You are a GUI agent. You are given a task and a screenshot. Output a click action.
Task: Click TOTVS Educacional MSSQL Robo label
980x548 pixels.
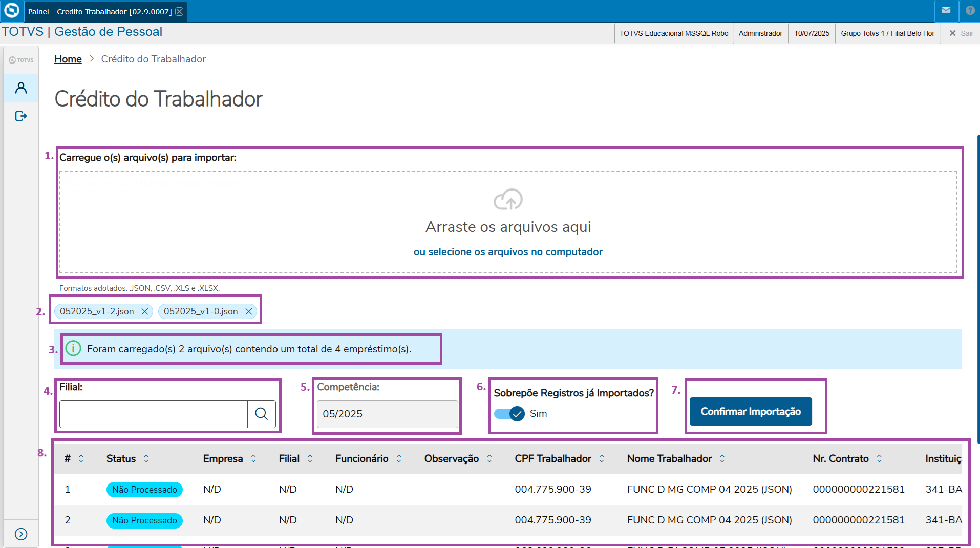[x=674, y=33]
